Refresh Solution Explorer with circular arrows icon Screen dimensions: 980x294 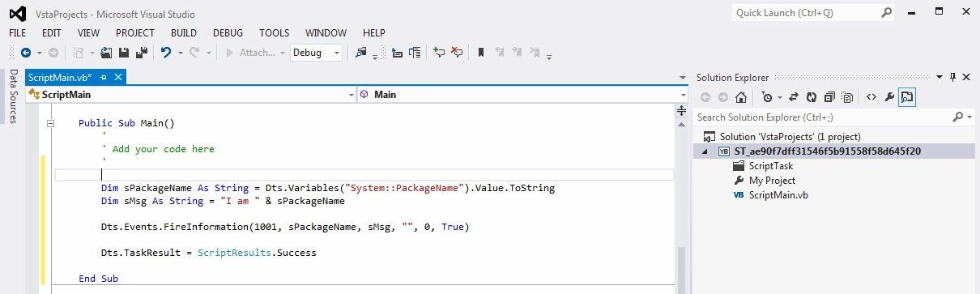click(x=811, y=98)
